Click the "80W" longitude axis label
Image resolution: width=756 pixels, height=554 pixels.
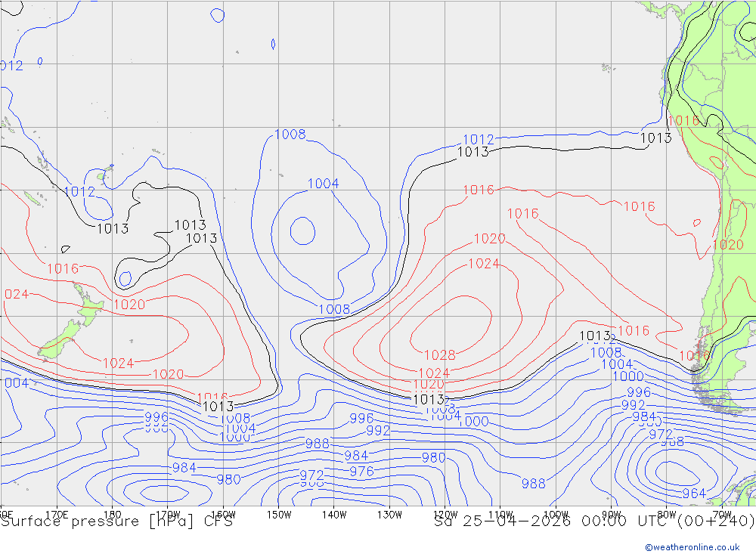667,515
